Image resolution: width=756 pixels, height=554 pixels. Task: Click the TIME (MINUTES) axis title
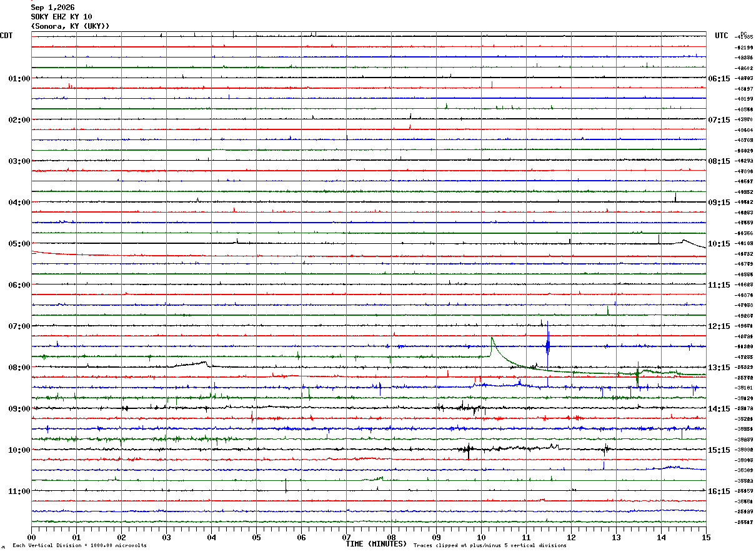coord(376,544)
